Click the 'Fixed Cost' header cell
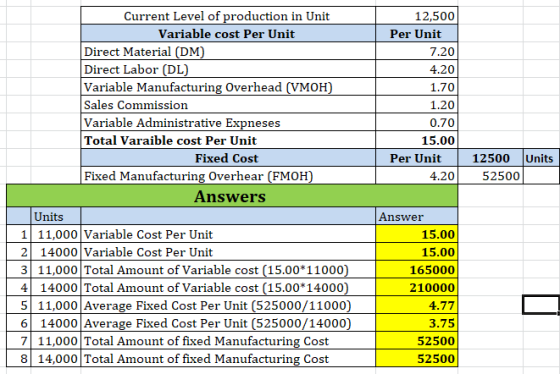 pos(228,158)
